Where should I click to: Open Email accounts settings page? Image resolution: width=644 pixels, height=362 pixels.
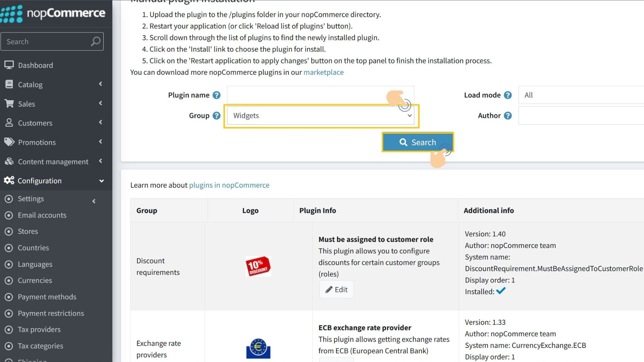click(x=42, y=215)
